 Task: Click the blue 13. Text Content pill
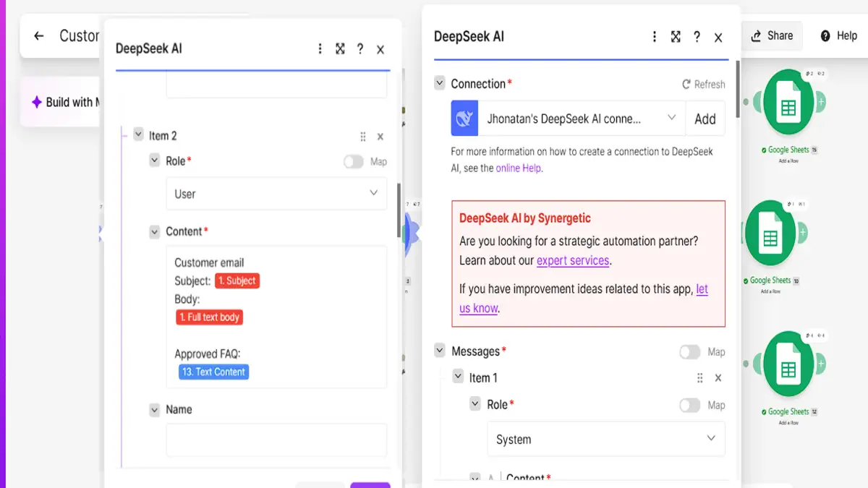(x=213, y=372)
